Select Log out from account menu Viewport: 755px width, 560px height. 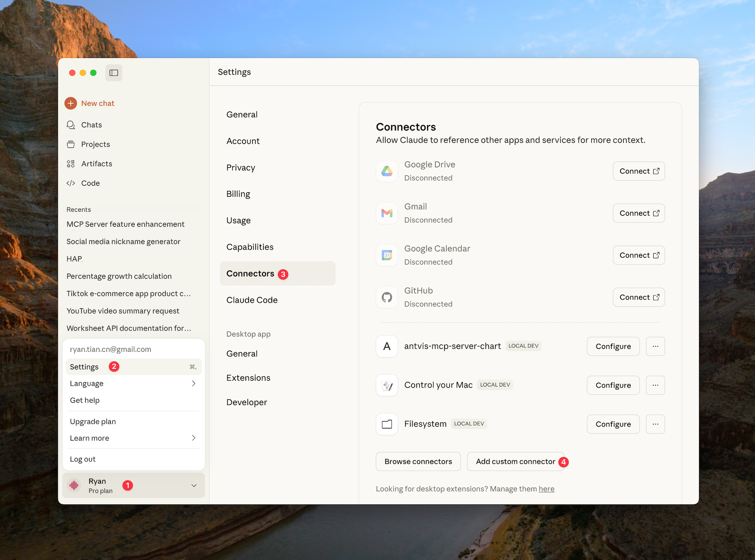(83, 459)
